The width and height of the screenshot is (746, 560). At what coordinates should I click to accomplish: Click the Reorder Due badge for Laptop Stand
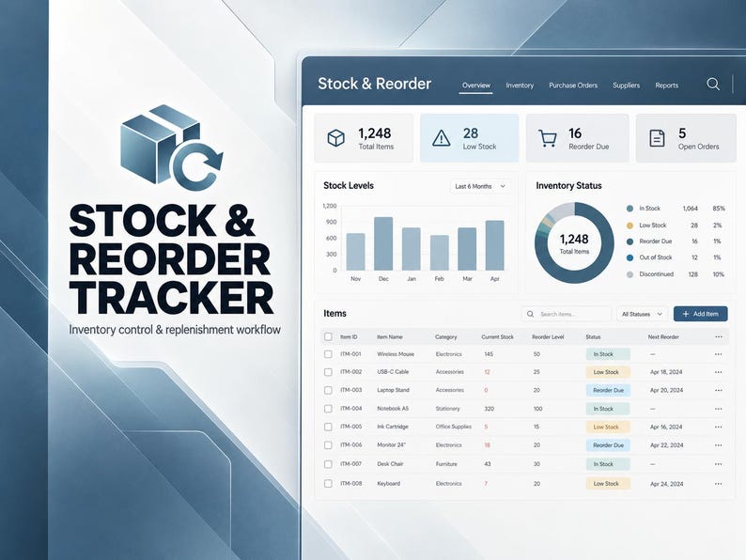click(x=608, y=390)
